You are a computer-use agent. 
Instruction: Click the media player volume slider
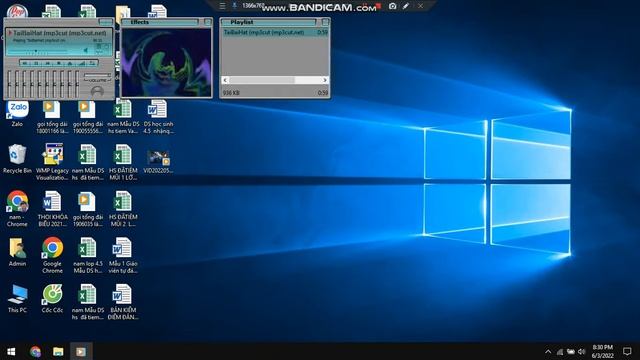coord(97,75)
